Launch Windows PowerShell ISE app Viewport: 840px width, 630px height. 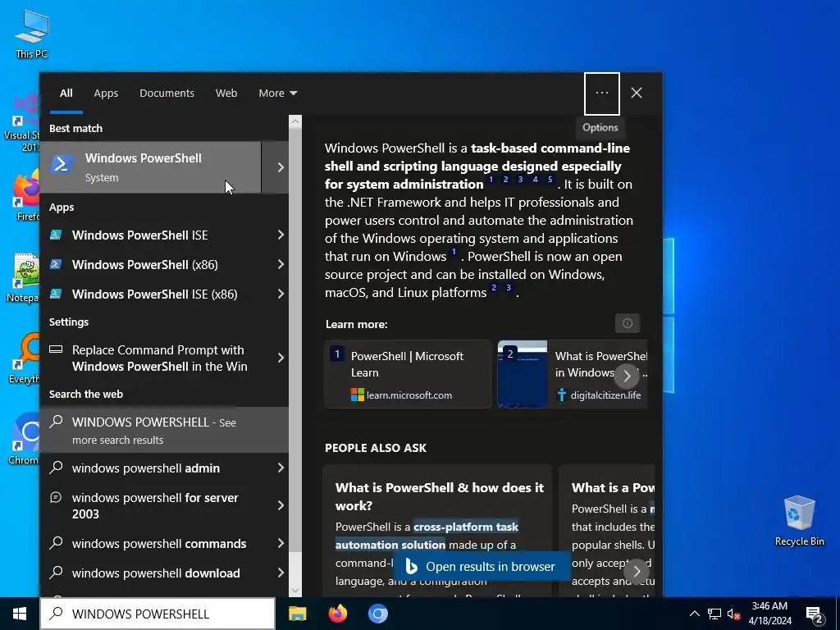[139, 235]
